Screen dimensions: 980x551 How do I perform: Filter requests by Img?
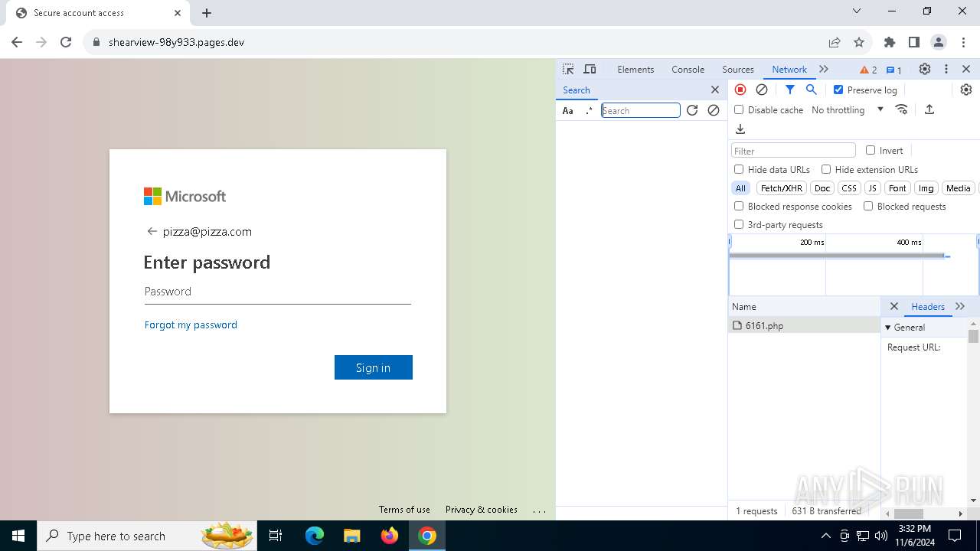pyautogui.click(x=926, y=187)
